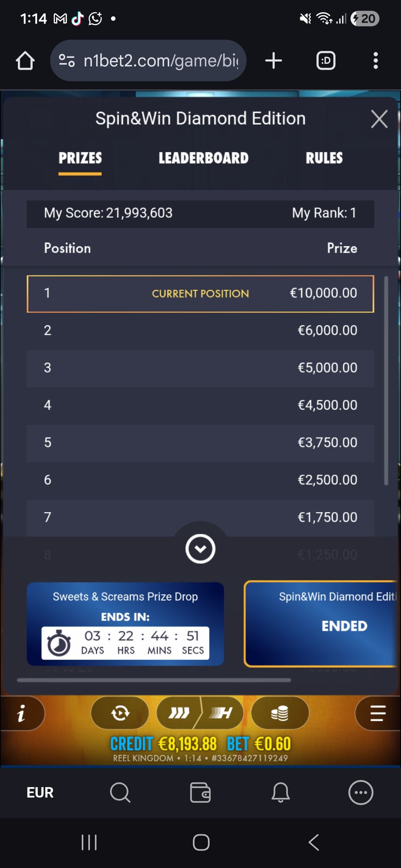Image resolution: width=401 pixels, height=868 pixels.
Task: Open browser three-dot menu
Action: tap(376, 60)
